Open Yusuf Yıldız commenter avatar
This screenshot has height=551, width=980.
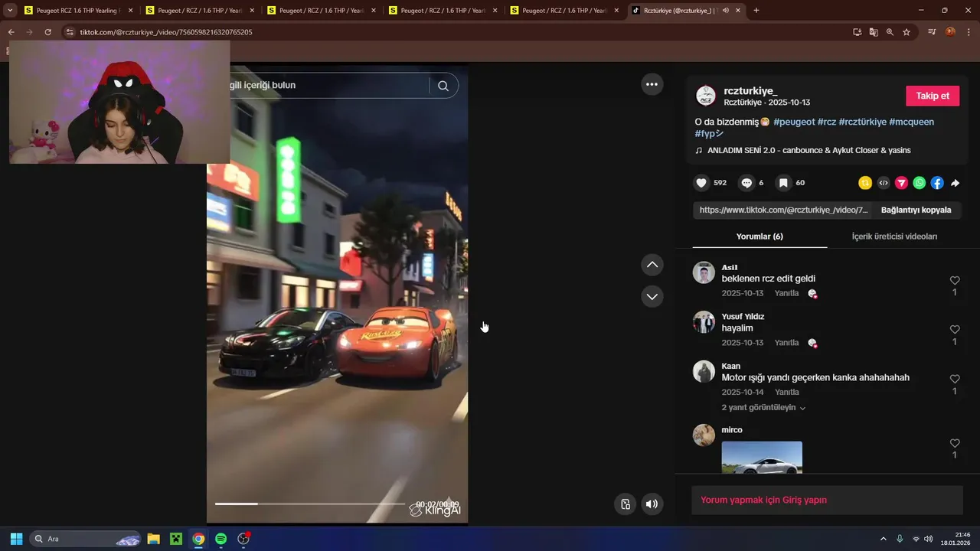(x=704, y=321)
